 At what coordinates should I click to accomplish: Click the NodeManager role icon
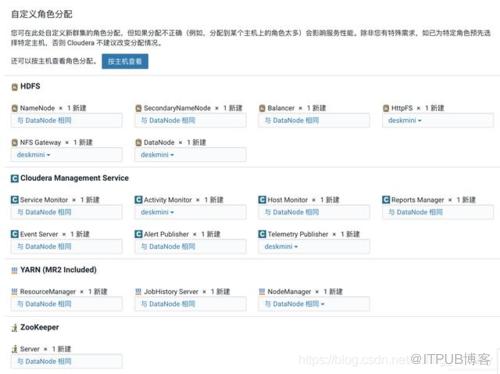pyautogui.click(x=262, y=292)
